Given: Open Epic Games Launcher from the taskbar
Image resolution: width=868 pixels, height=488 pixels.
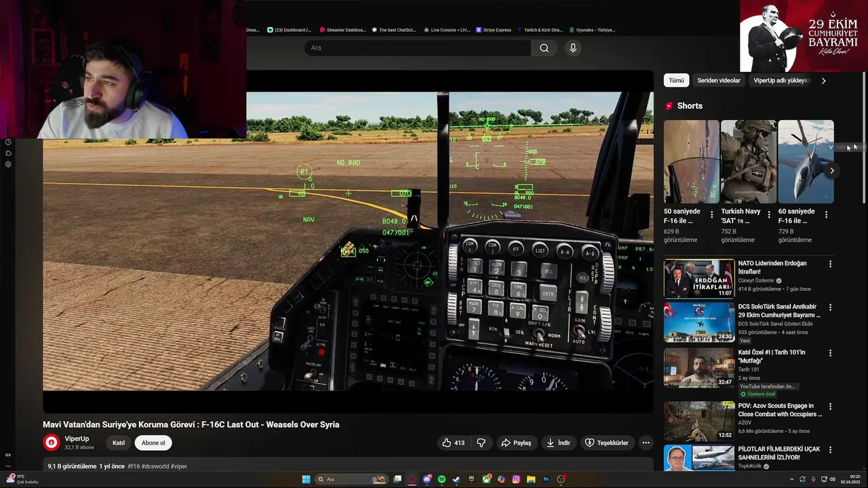Looking at the screenshot, I should [x=471, y=479].
